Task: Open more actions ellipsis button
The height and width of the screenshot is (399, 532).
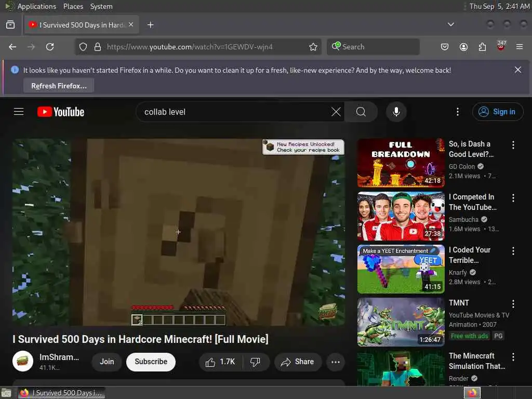Action: pos(335,362)
